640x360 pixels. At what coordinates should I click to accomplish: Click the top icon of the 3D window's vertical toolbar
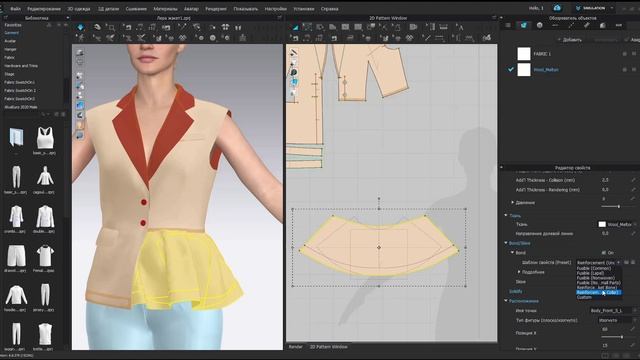80,53
